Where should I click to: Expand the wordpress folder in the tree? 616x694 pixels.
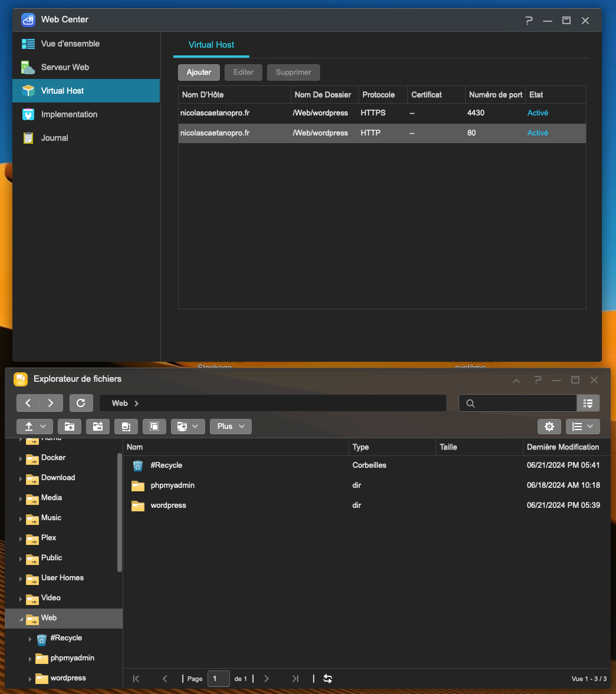[x=30, y=679]
